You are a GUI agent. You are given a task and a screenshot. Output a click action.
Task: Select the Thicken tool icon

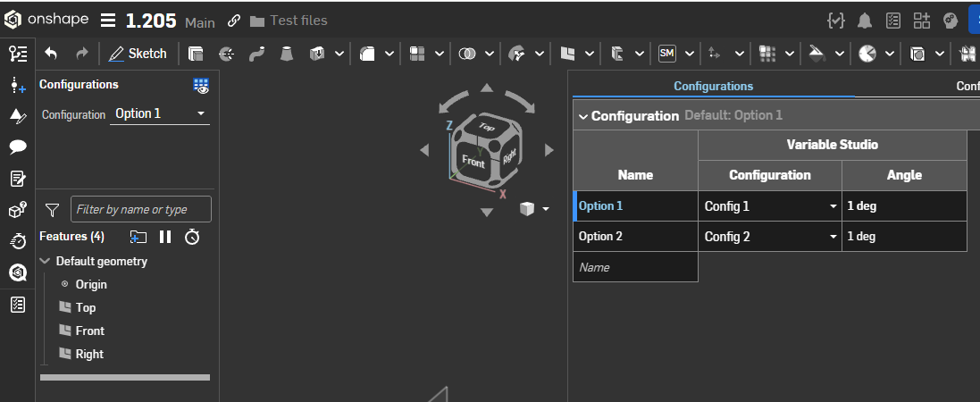[x=317, y=54]
